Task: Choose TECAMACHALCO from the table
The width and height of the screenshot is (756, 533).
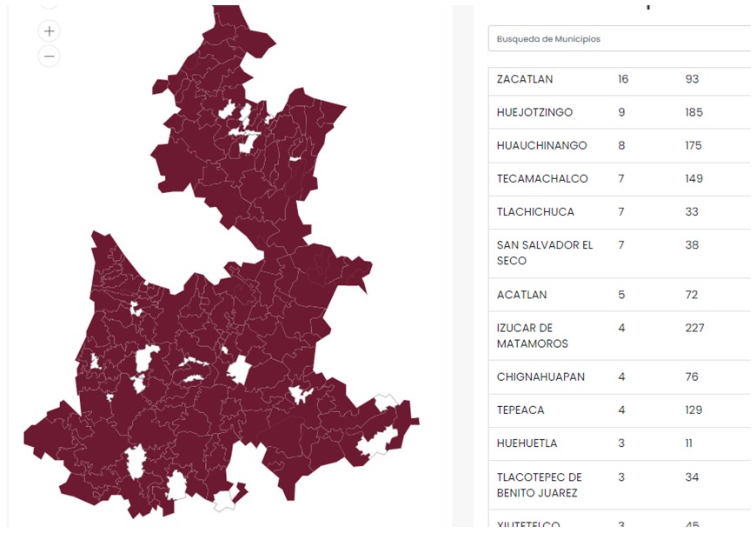Action: [542, 178]
